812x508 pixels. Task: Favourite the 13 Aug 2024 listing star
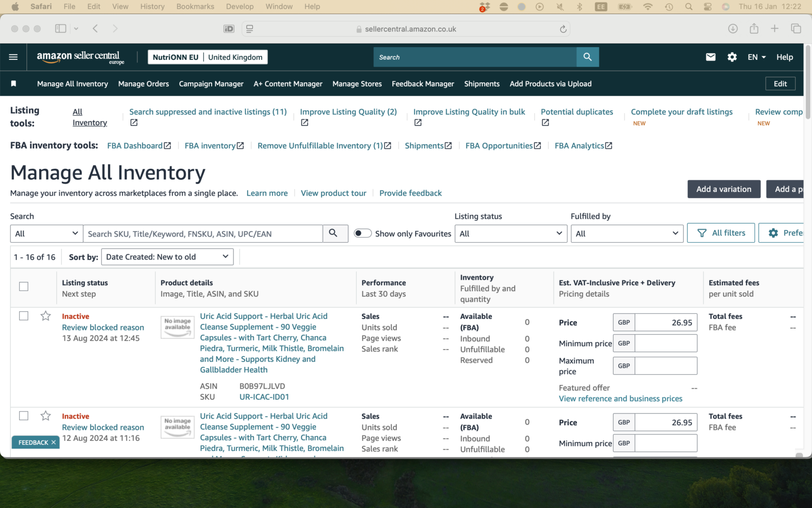click(46, 316)
